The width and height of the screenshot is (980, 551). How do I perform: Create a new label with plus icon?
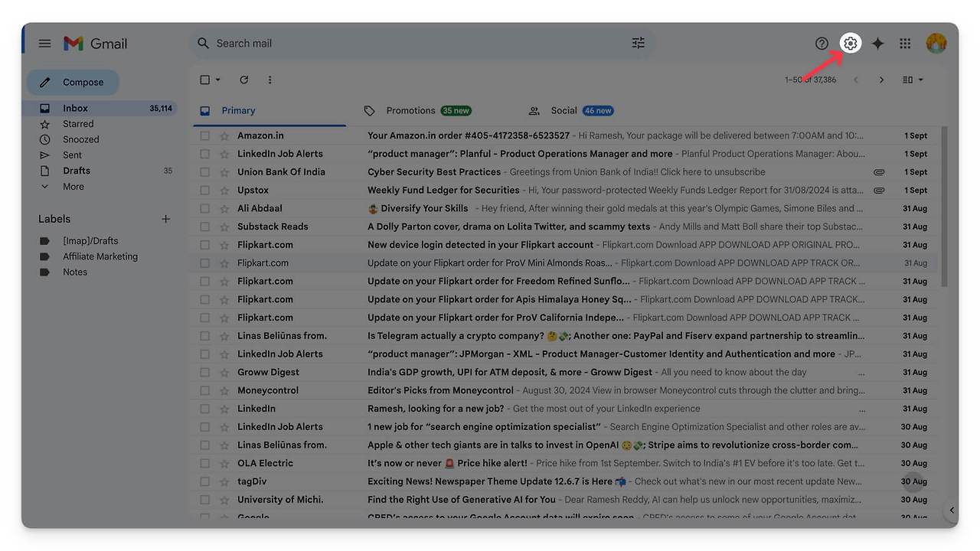coord(165,219)
